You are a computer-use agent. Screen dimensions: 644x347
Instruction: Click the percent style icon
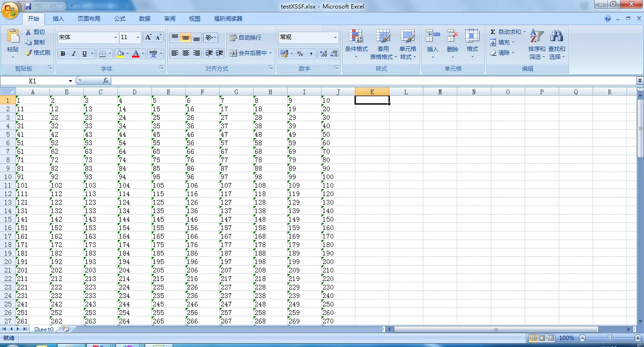coord(300,54)
